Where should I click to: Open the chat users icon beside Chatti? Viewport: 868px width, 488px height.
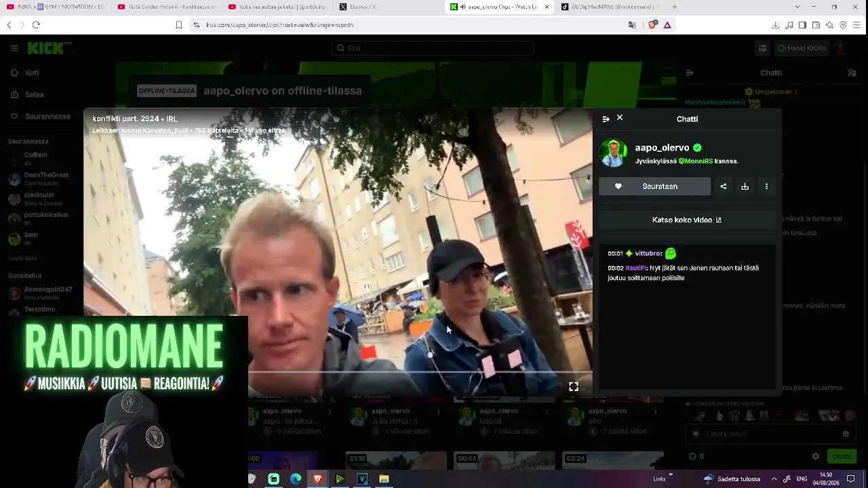tap(852, 73)
